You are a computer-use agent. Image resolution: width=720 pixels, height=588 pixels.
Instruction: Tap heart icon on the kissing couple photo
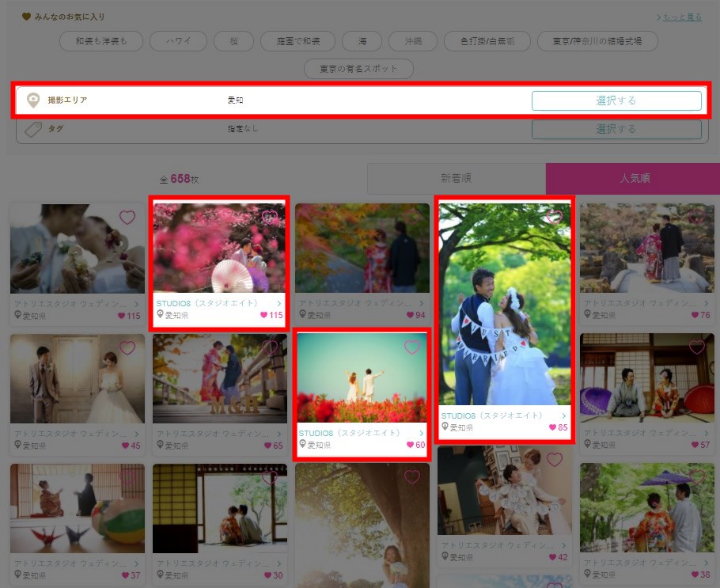click(127, 217)
